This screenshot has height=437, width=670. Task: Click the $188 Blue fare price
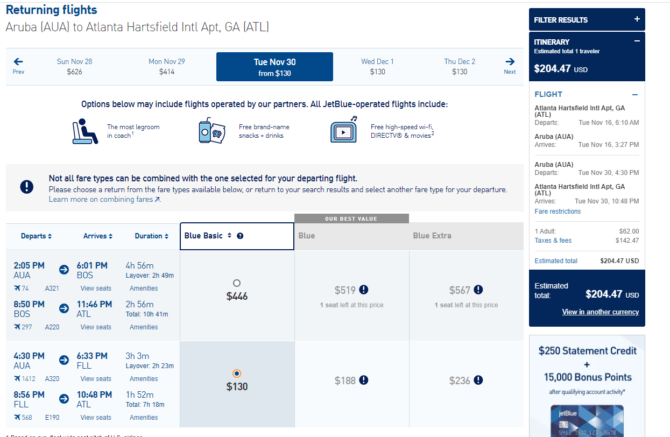coord(345,381)
